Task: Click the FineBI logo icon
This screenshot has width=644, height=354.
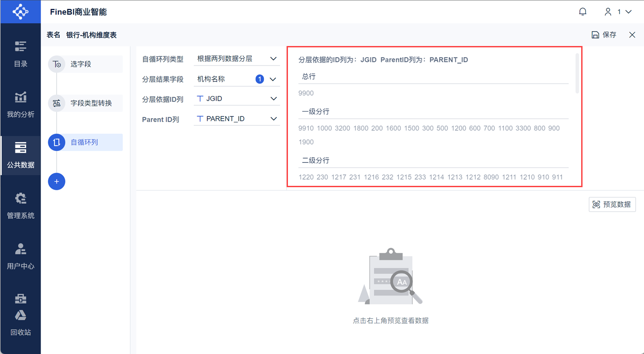Action: 20,12
